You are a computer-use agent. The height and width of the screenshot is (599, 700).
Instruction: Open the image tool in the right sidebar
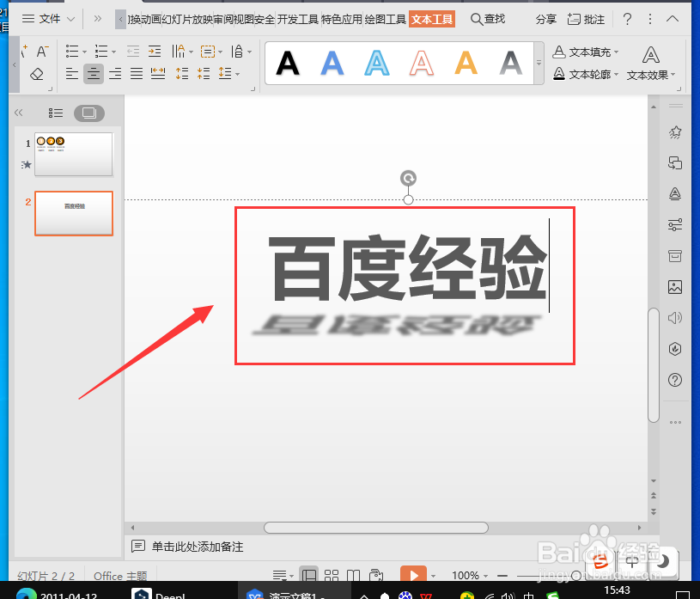(x=675, y=287)
